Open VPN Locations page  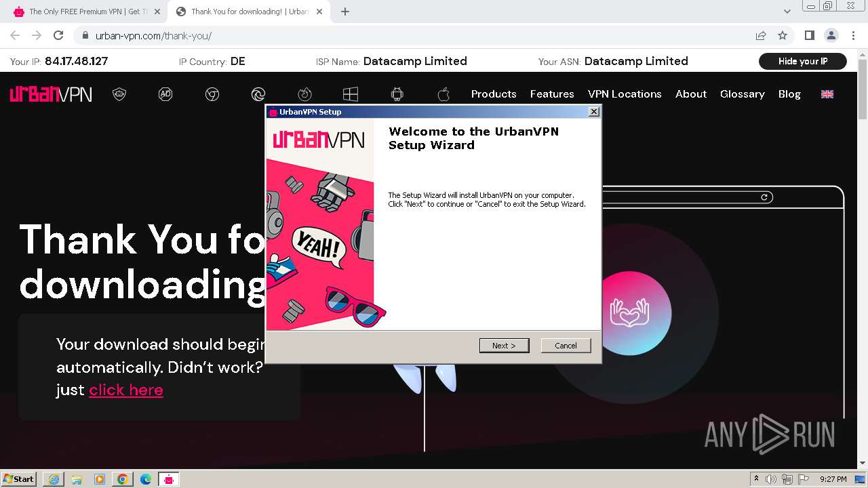tap(625, 94)
